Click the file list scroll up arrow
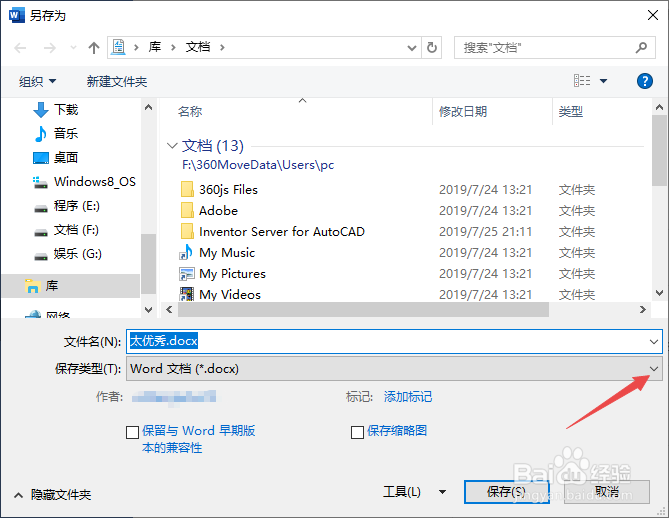Viewport: 669px width, 518px height. click(x=659, y=107)
